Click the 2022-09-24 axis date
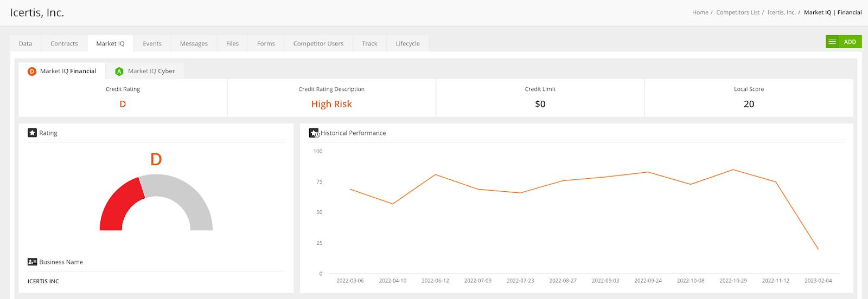This screenshot has height=299, width=868. (648, 281)
